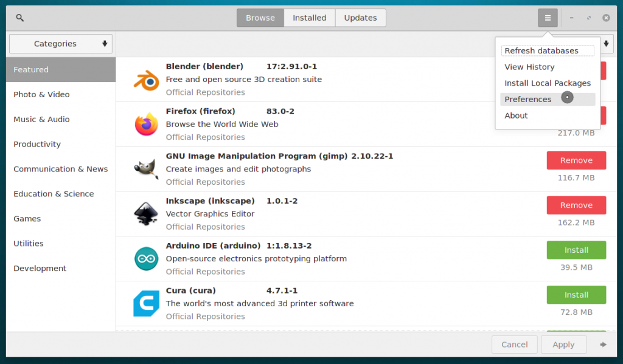Open the hamburger menu button
This screenshot has width=623, height=364.
click(548, 18)
